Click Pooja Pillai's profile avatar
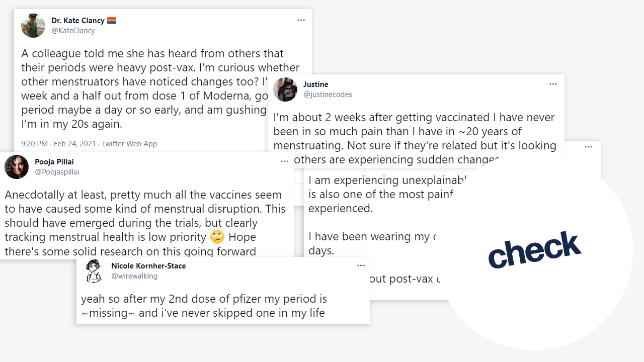This screenshot has height=362, width=644. [17, 167]
